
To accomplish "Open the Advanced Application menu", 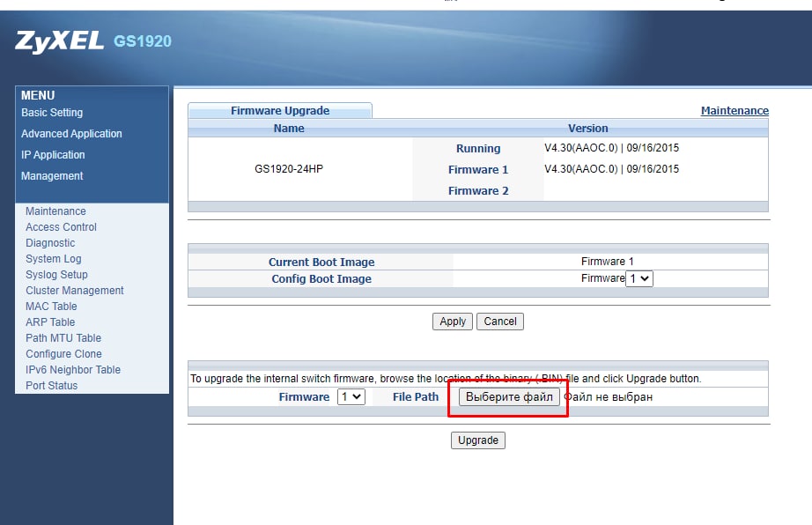I will tap(71, 134).
